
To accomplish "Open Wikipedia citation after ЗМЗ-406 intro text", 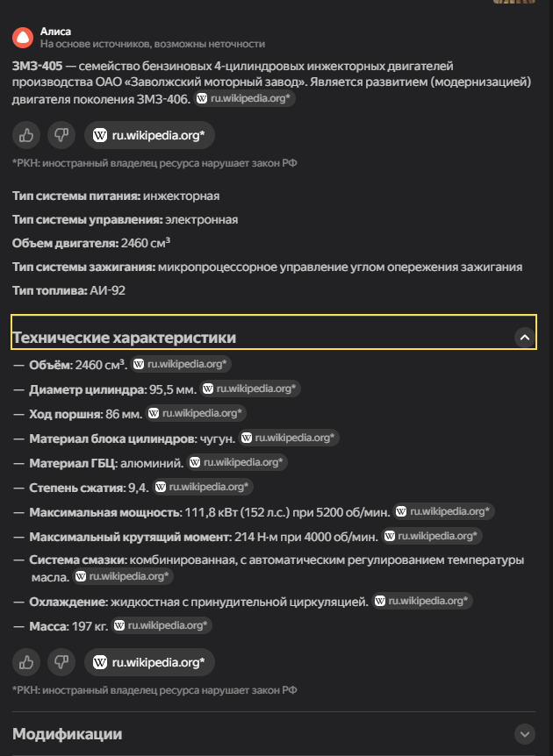I will point(246,99).
